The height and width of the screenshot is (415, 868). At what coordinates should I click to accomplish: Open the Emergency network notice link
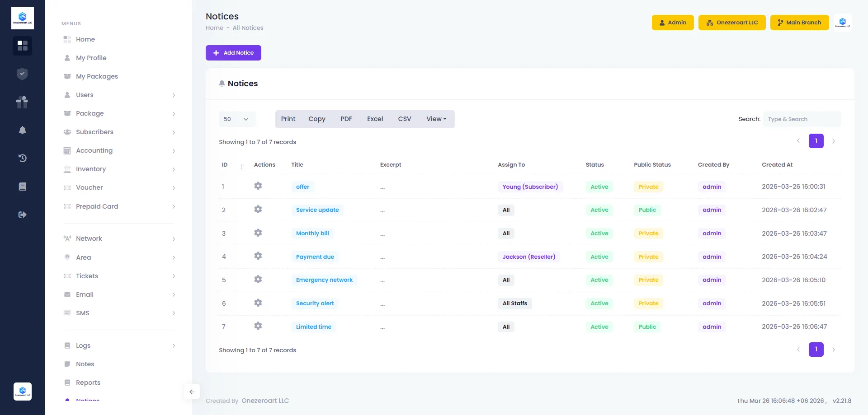coord(324,280)
